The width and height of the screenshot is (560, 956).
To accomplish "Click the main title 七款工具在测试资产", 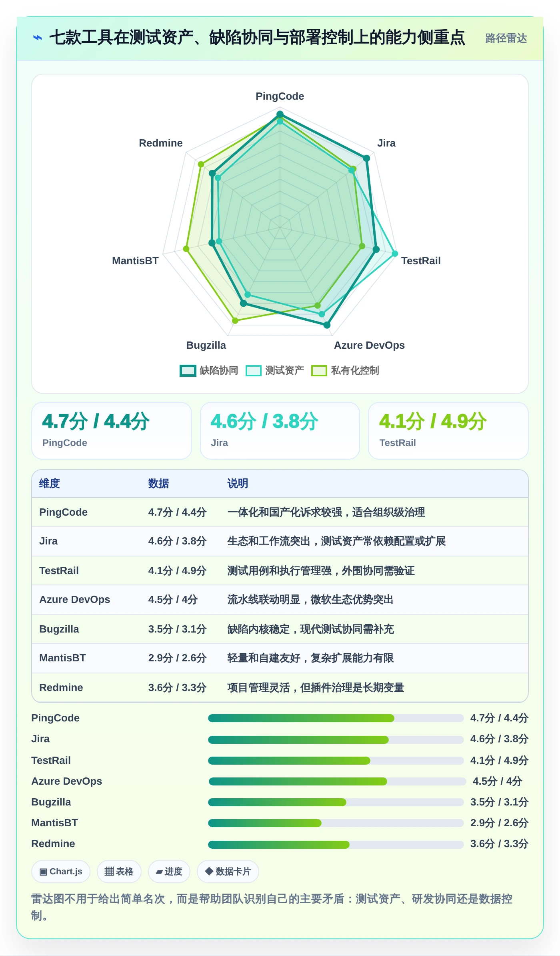I will coord(257,38).
